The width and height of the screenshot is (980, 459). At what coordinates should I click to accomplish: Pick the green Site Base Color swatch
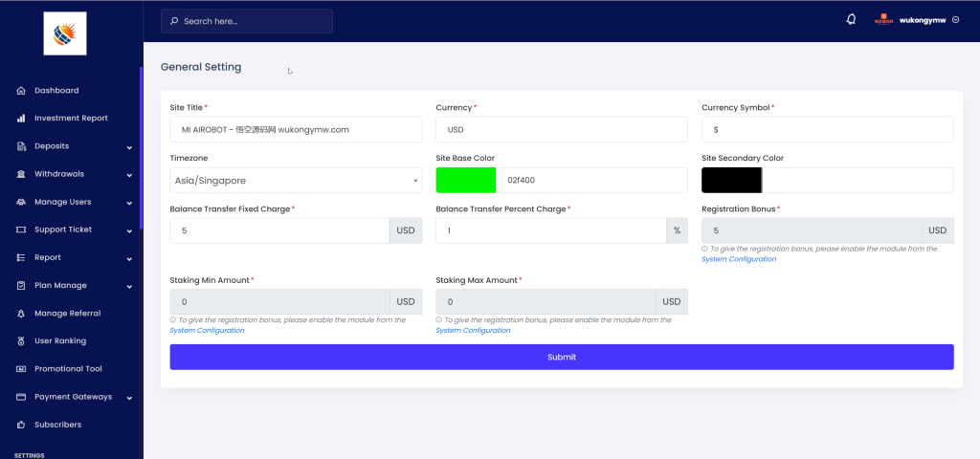pos(466,180)
